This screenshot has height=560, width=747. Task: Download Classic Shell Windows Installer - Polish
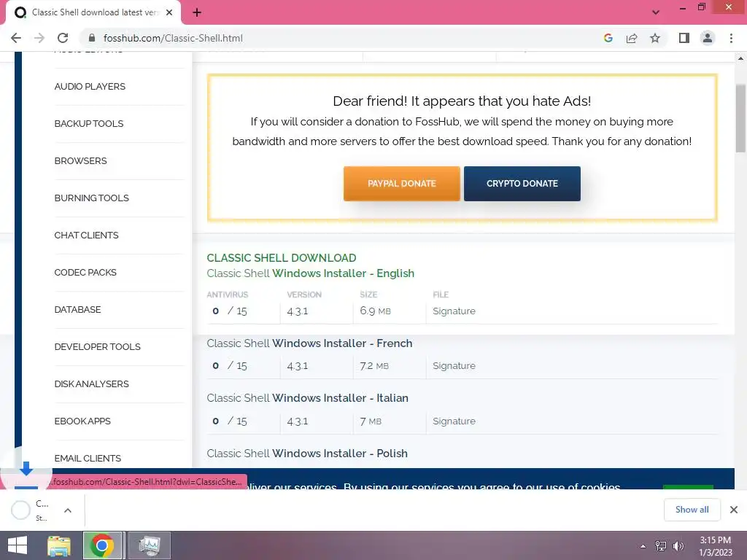(307, 454)
